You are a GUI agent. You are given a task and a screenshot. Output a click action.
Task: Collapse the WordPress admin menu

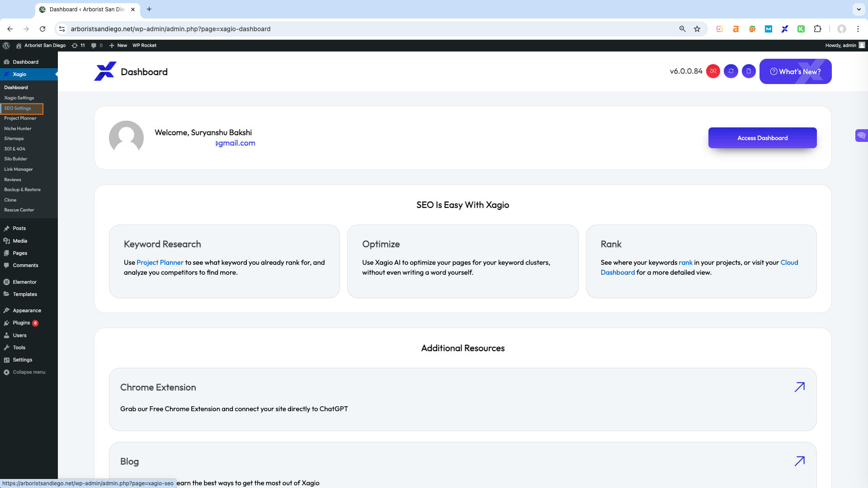(x=29, y=372)
